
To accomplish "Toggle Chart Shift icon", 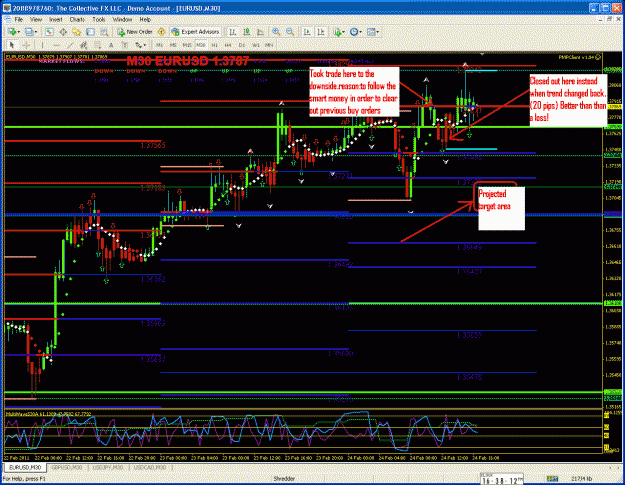I will pyautogui.click(x=321, y=32).
